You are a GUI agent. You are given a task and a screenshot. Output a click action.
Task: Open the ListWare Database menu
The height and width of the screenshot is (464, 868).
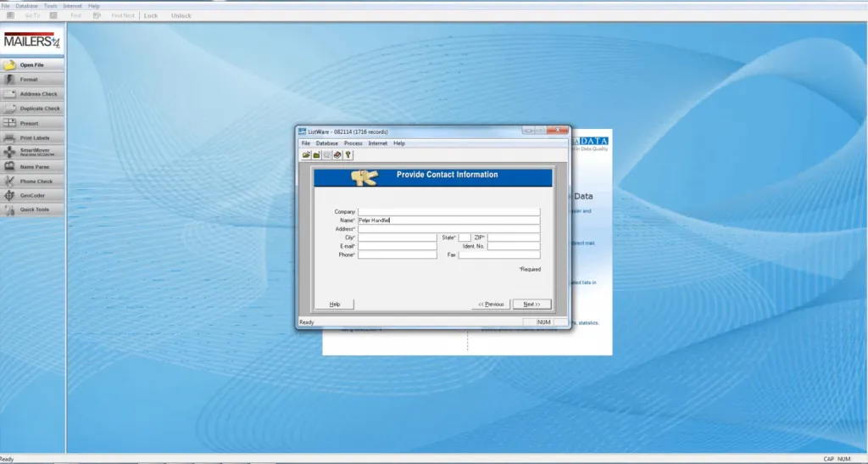(326, 143)
